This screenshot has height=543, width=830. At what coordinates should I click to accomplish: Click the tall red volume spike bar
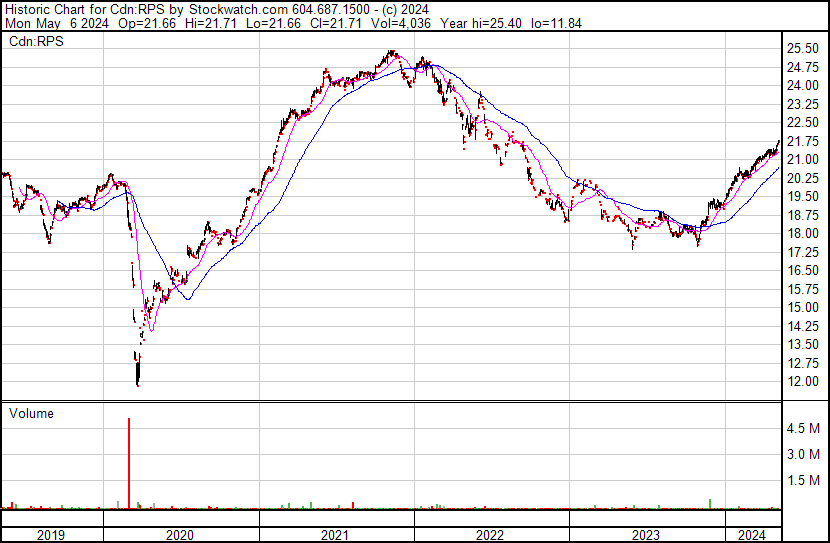[129, 464]
